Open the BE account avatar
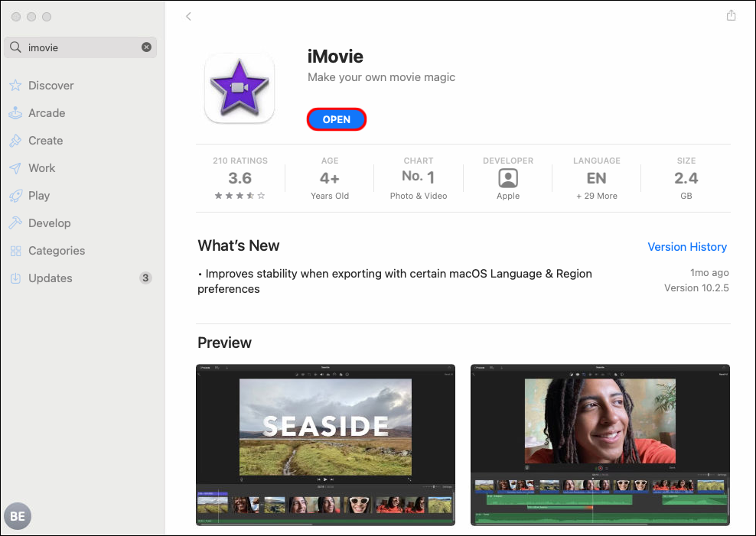This screenshot has width=756, height=536. pos(18,516)
